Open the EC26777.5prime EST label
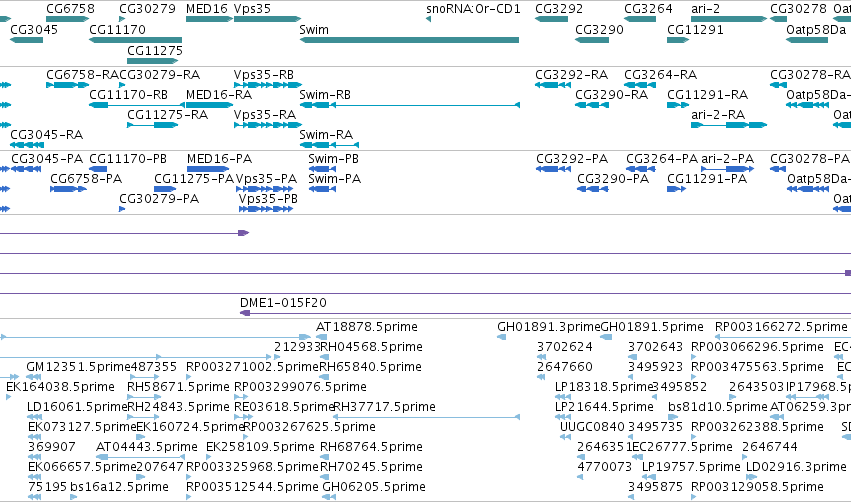851x502 pixels. tap(682, 447)
